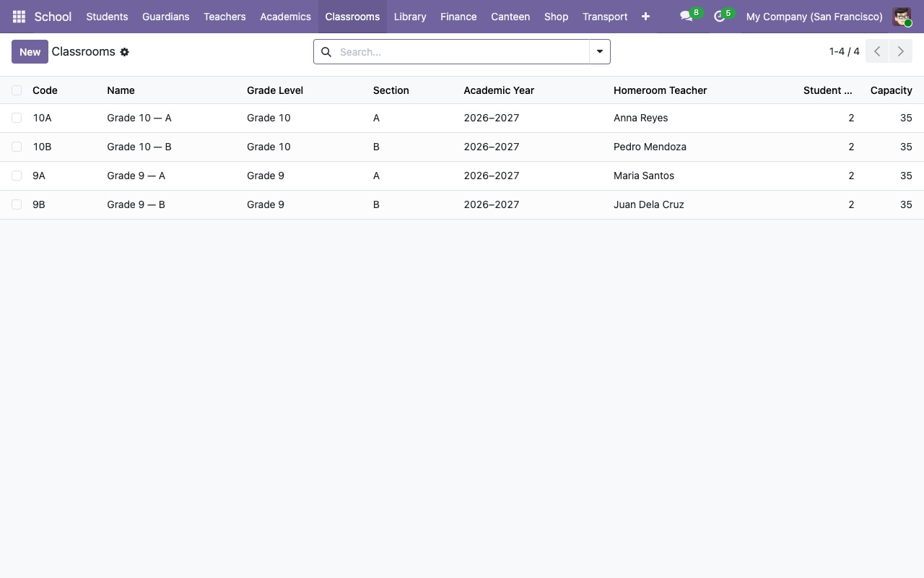The image size is (924, 578).
Task: Open the Transport menu
Action: (x=605, y=17)
